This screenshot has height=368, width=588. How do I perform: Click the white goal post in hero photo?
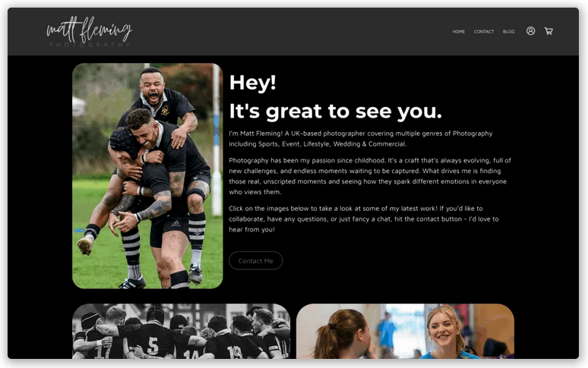tap(217, 140)
